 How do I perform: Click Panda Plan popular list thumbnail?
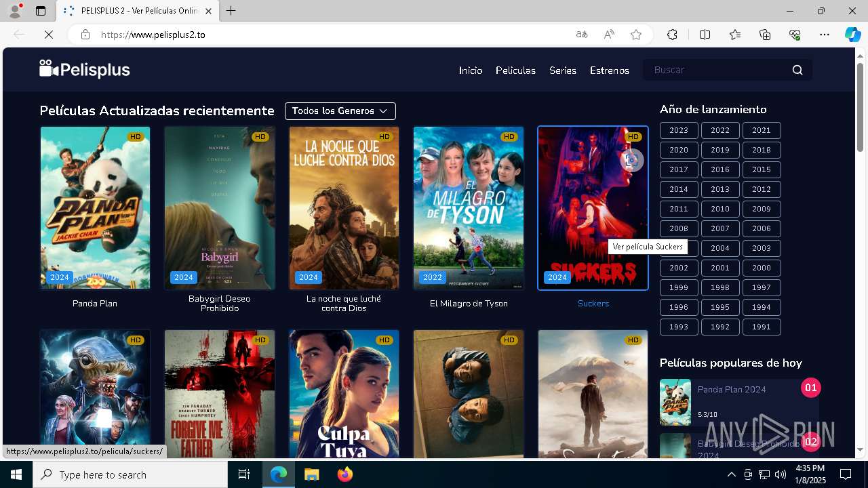pyautogui.click(x=675, y=402)
